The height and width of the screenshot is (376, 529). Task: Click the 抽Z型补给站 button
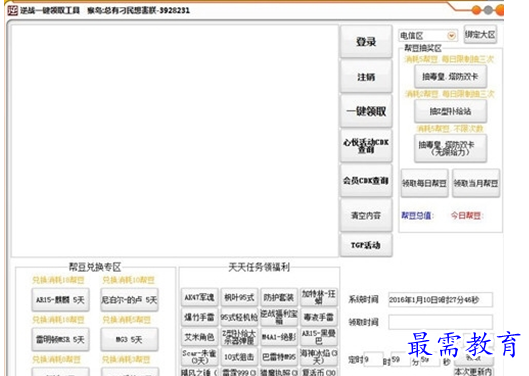pos(450,111)
